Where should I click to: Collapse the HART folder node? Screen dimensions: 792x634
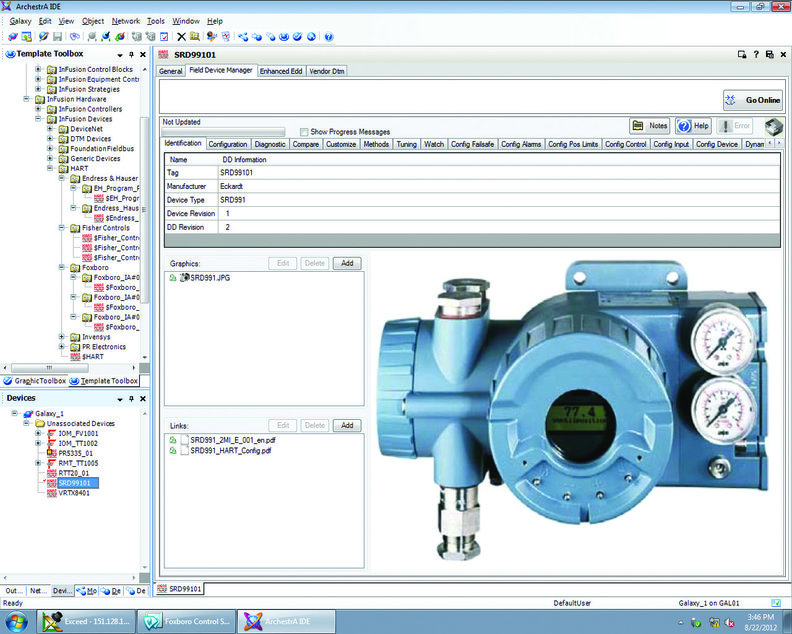[50, 168]
